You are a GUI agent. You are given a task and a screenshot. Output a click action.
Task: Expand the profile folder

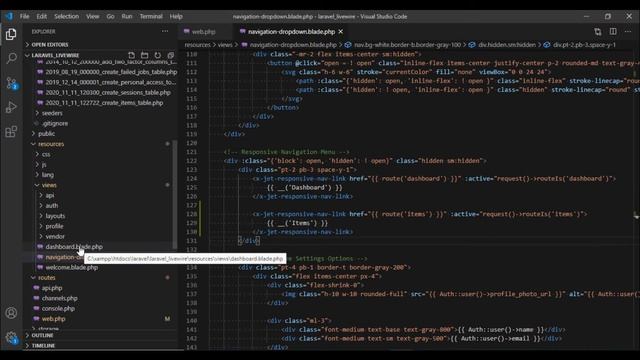click(54, 226)
